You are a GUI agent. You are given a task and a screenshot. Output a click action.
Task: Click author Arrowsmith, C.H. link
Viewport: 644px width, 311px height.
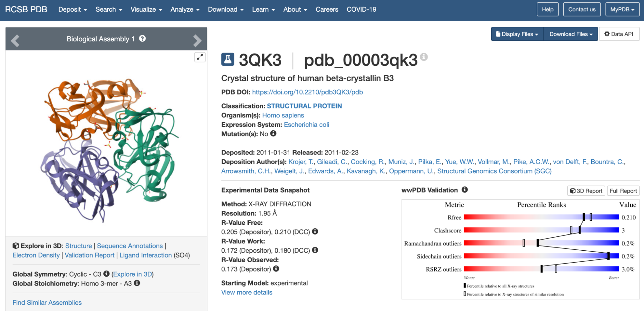(246, 171)
